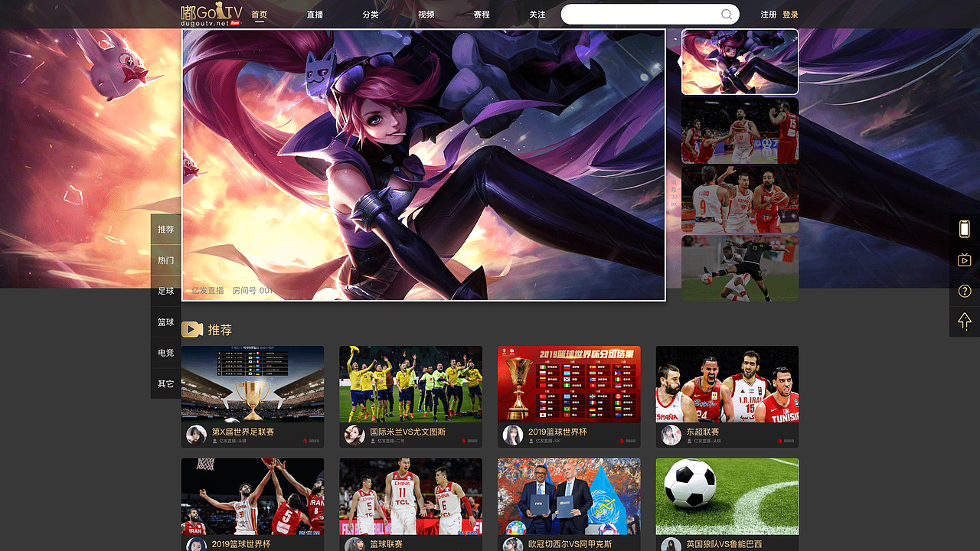Viewport: 980px width, 551px height.
Task: Open streamer avatar on 国际米兰VS尤文图斯 card
Action: point(354,435)
